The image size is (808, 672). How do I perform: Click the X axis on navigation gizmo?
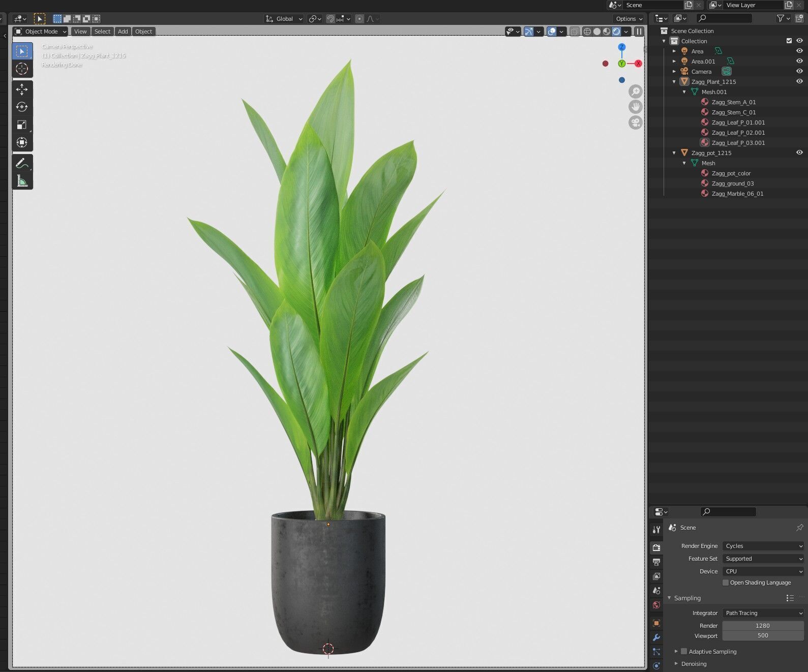click(638, 64)
